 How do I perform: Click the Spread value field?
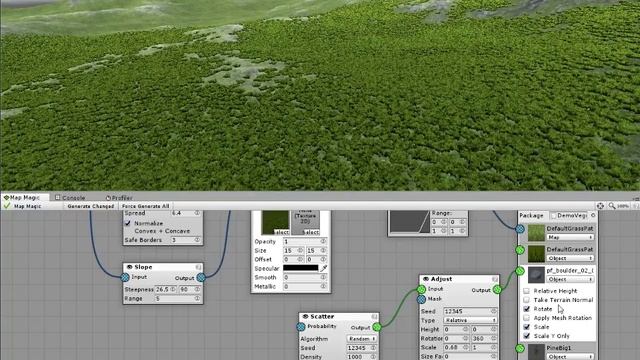(x=186, y=213)
